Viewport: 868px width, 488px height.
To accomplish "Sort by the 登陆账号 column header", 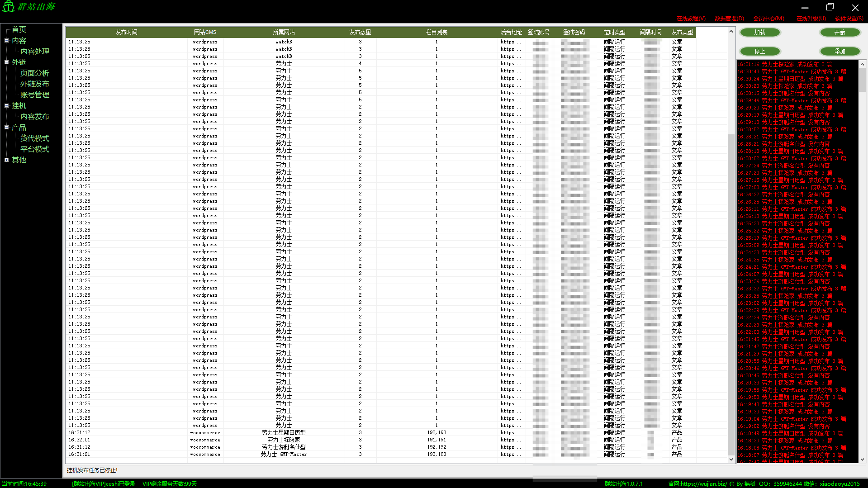I will coord(539,33).
